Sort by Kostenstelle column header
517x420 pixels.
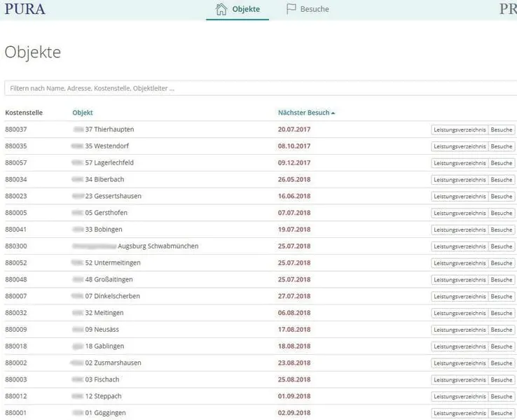[x=24, y=113]
